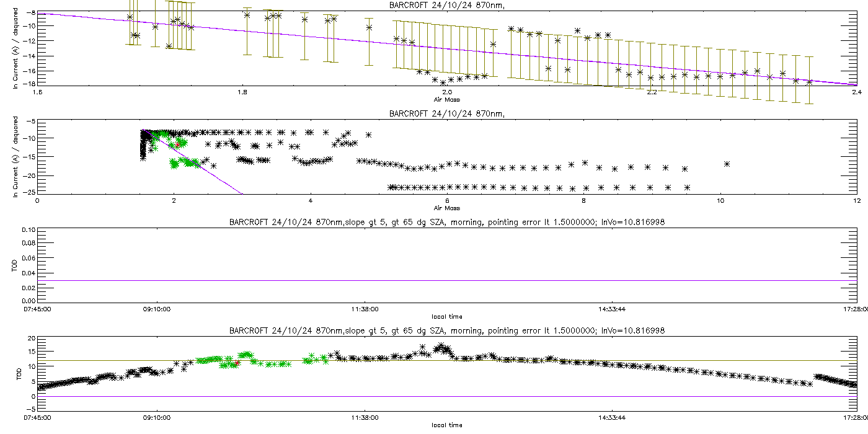Click the isolated data point near air mass 10

pos(727,164)
